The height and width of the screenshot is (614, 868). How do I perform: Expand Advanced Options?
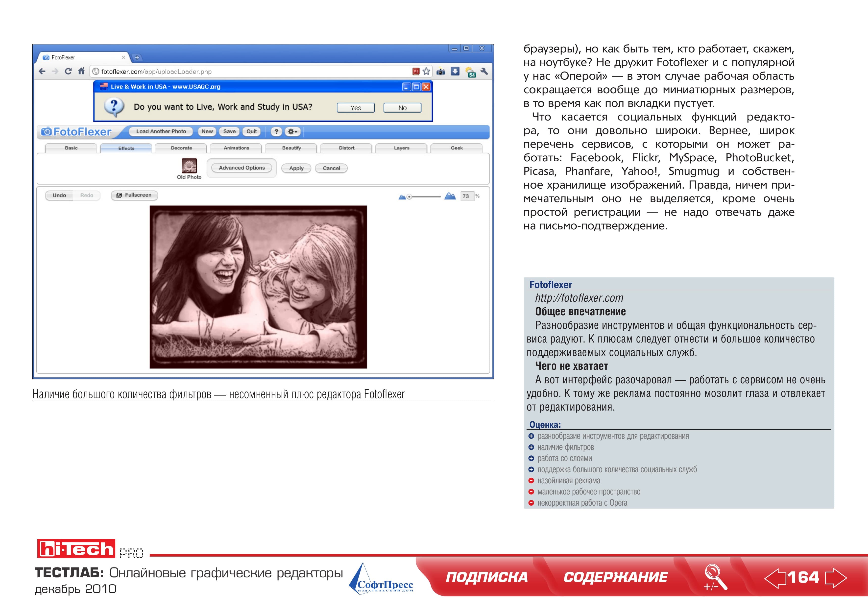click(242, 168)
